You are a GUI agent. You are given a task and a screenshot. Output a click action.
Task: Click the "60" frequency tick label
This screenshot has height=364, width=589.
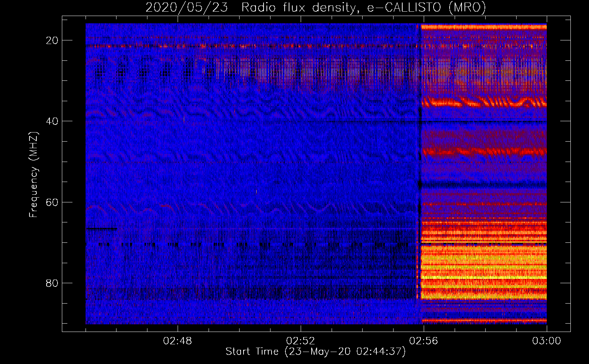tap(52, 202)
